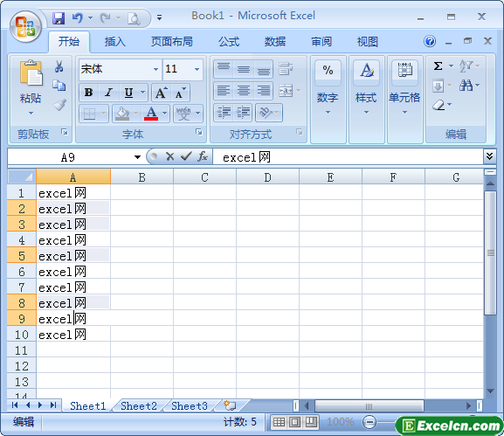Open Find and Select binoculars icon
The height and width of the screenshot is (436, 504).
pyautogui.click(x=466, y=85)
